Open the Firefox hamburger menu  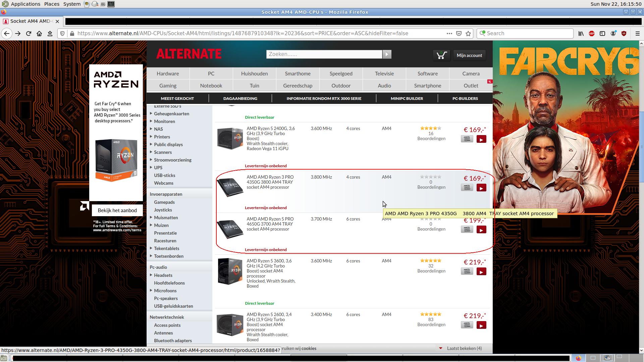tap(638, 34)
